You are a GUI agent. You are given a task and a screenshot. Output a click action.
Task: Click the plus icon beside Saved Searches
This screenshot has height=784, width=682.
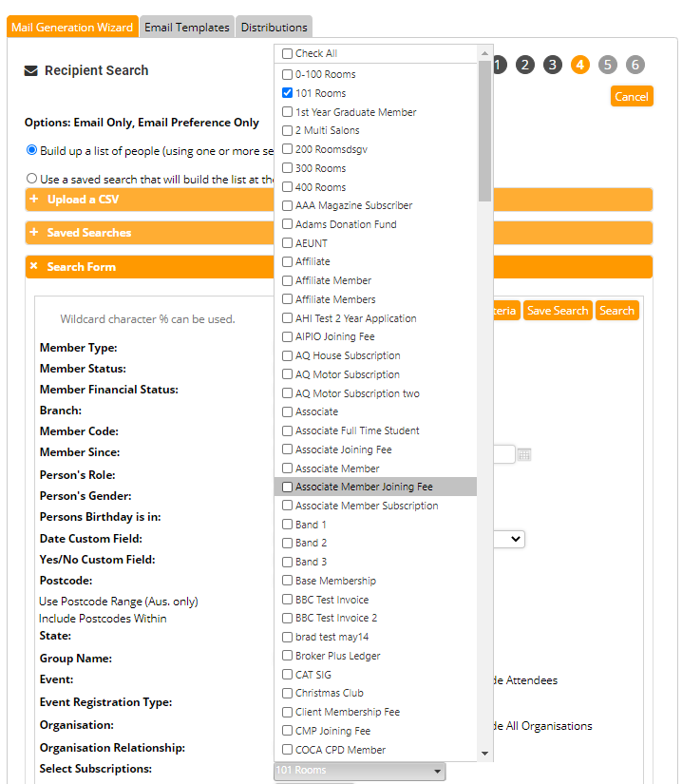pos(34,233)
